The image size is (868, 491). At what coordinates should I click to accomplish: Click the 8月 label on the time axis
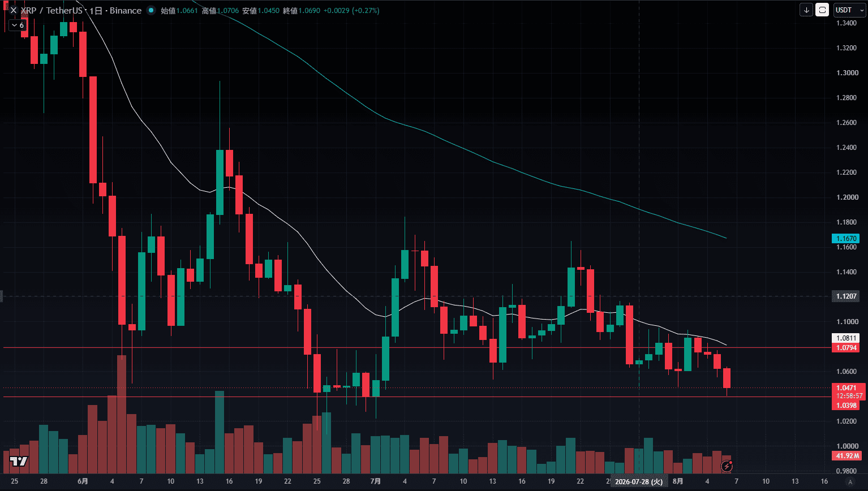tap(678, 481)
